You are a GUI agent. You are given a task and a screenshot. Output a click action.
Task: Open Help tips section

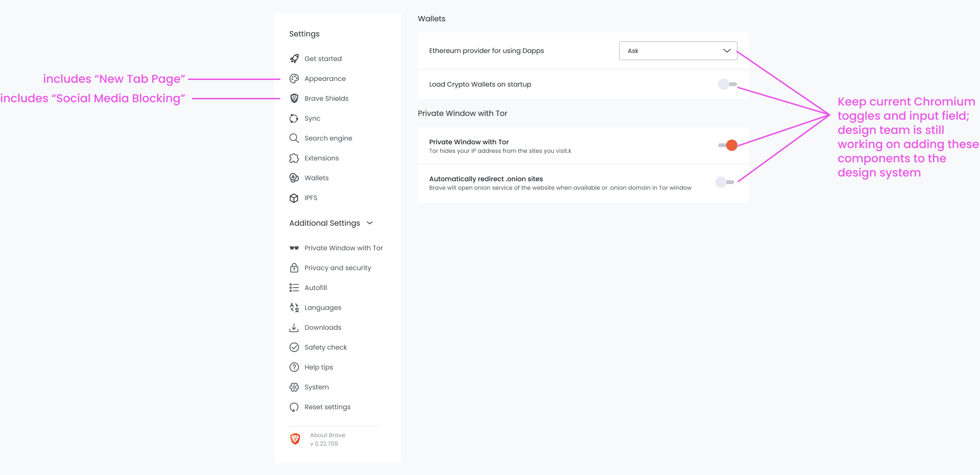(319, 367)
